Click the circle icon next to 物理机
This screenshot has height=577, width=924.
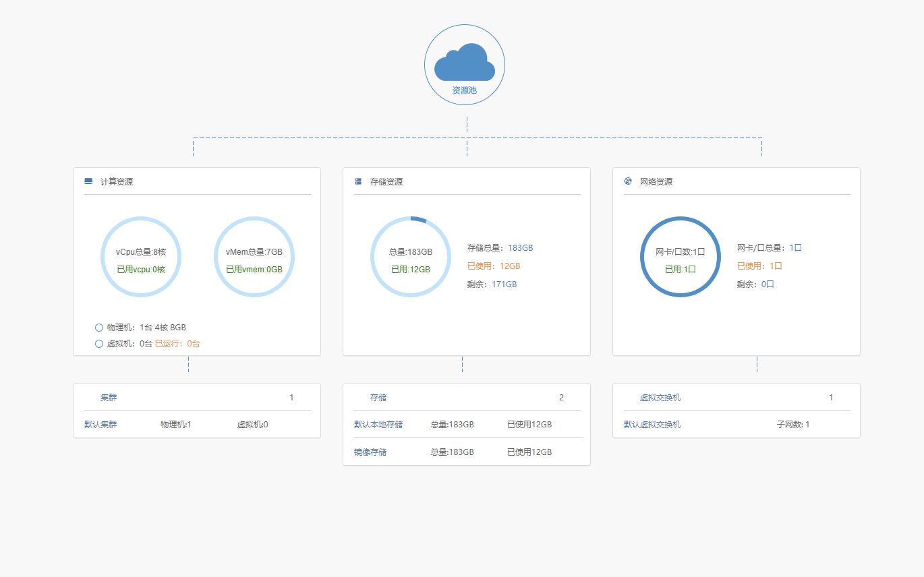click(99, 328)
